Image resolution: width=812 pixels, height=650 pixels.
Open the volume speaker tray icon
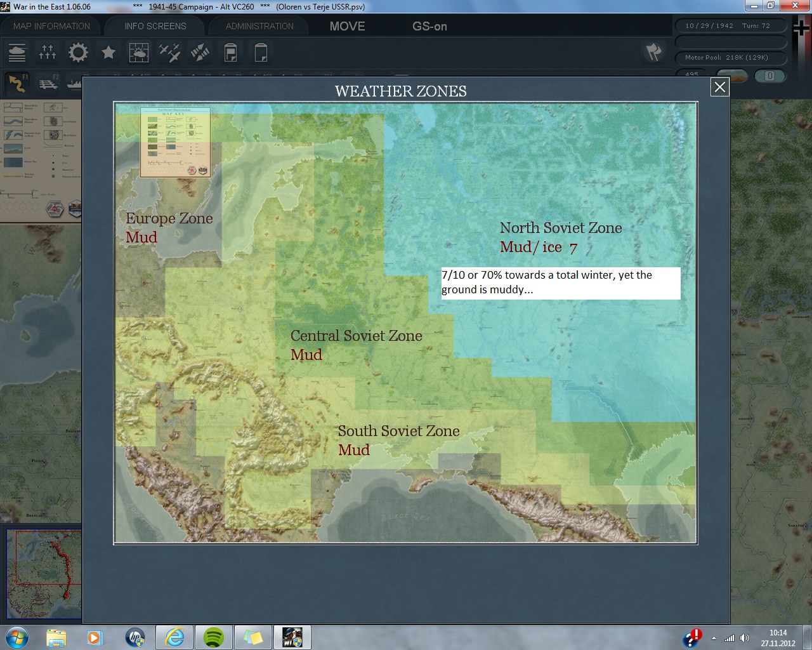(745, 638)
